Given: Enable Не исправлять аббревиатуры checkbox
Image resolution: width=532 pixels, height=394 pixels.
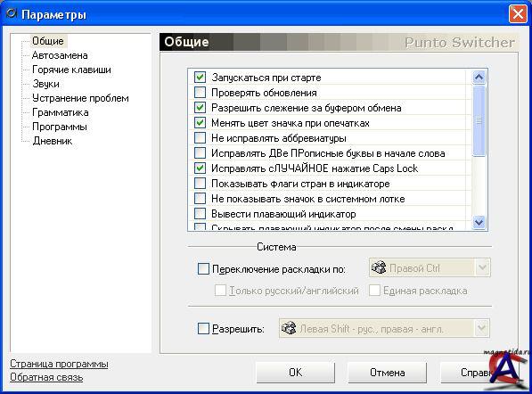Looking at the screenshot, I should click(200, 138).
